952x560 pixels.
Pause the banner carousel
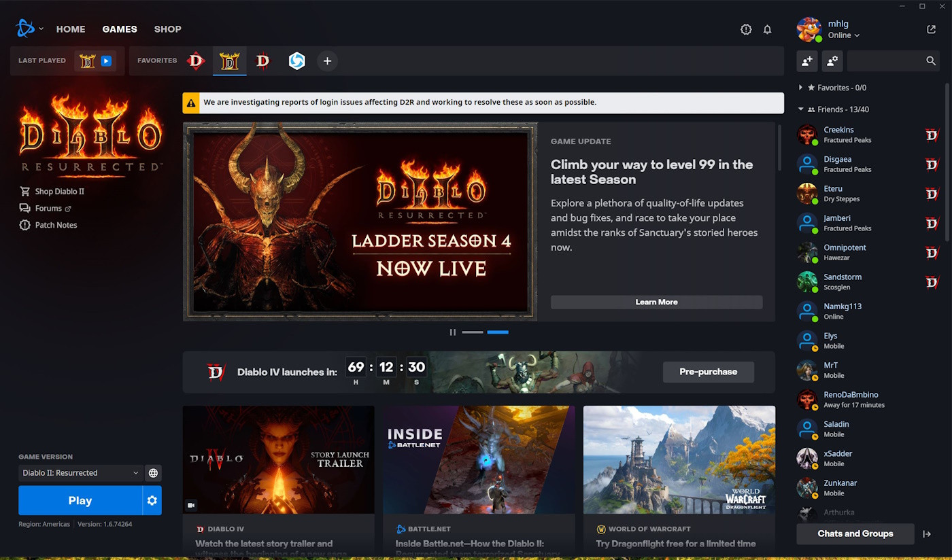[452, 332]
